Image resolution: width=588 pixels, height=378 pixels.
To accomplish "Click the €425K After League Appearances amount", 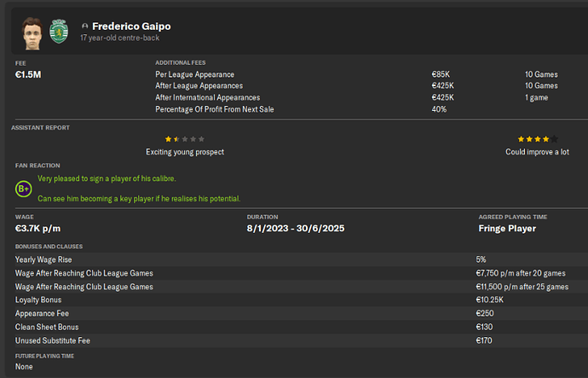I will coord(443,86).
